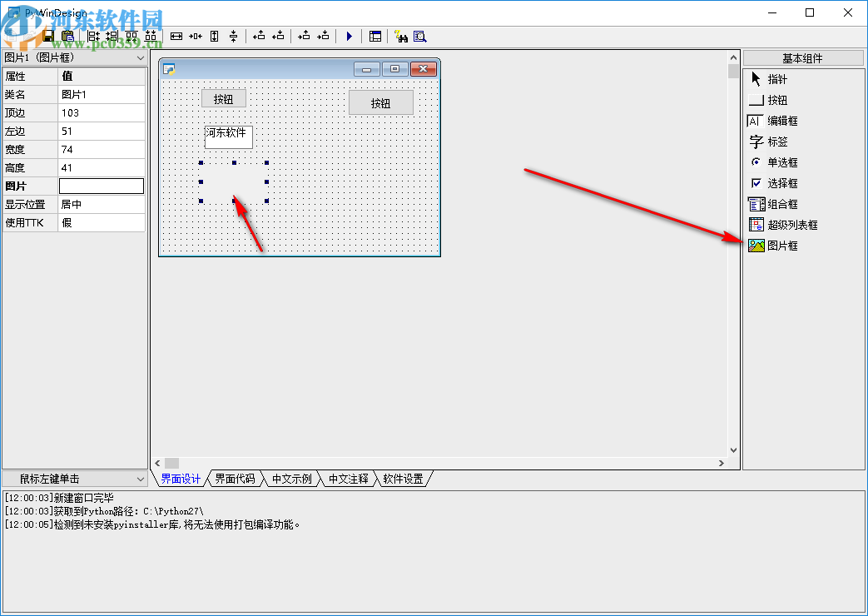This screenshot has height=616, width=868.
Task: Choose the 选择框 checkbox component
Action: 773,183
